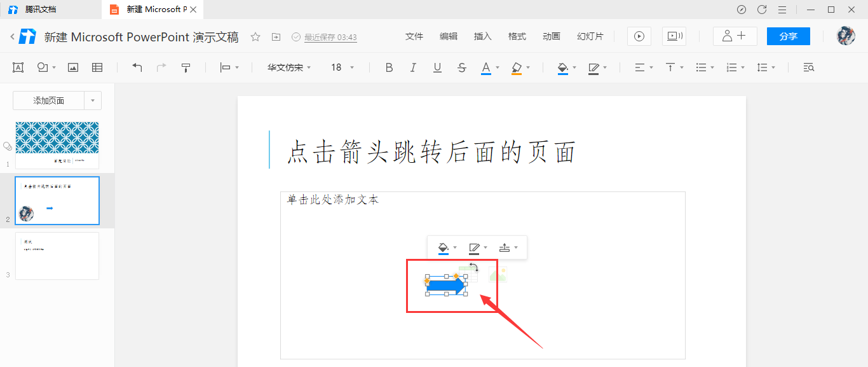The width and height of the screenshot is (868, 367).
Task: Open find and replace
Action: [808, 67]
